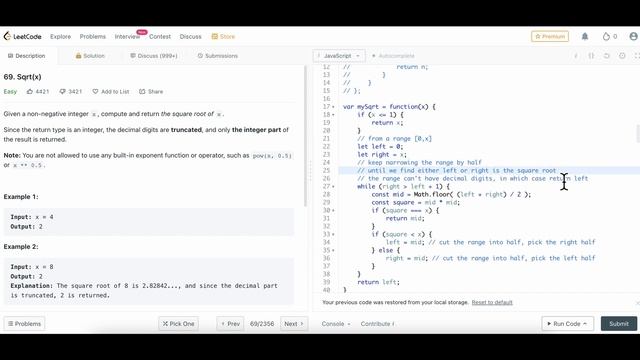This screenshot has height=360, width=640.
Task: Open the user profile avatar
Action: pyautogui.click(x=633, y=36)
